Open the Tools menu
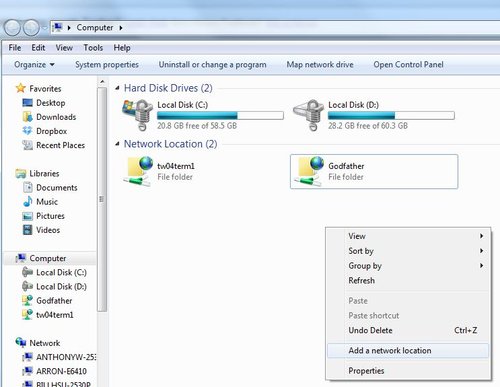 pos(93,48)
